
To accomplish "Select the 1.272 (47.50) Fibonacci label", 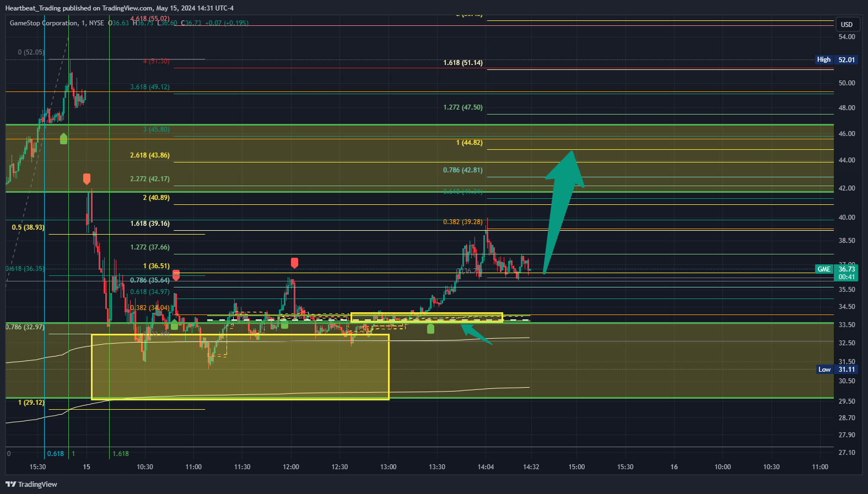I will pos(462,107).
